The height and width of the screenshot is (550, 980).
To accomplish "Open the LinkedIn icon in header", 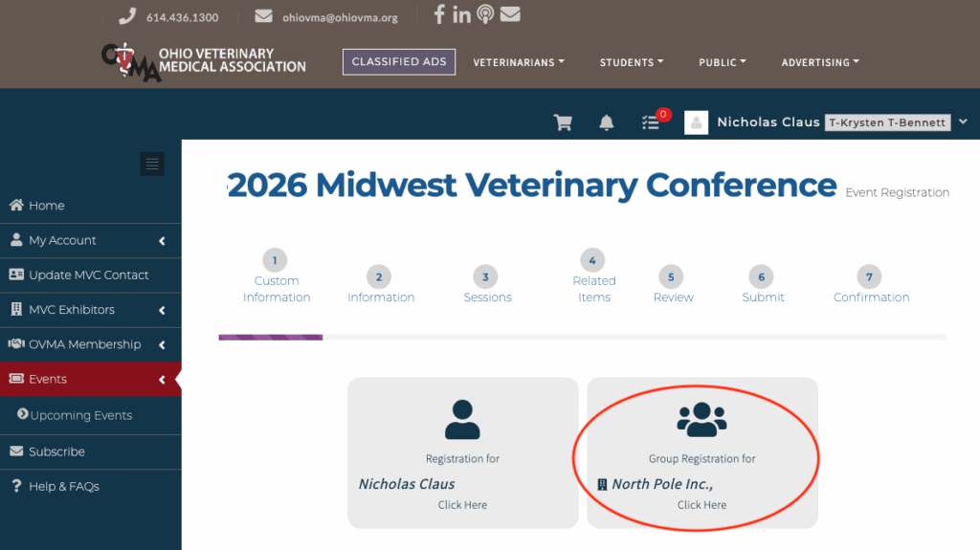I will click(x=462, y=14).
